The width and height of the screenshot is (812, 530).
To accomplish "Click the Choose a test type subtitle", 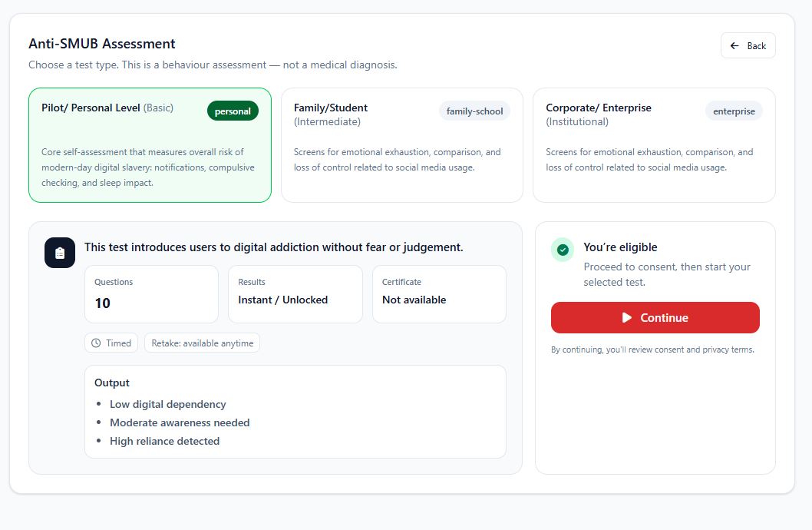I will coord(213,65).
